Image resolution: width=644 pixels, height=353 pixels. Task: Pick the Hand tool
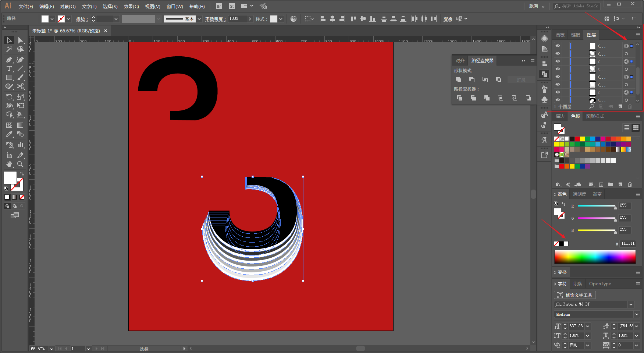(9, 164)
